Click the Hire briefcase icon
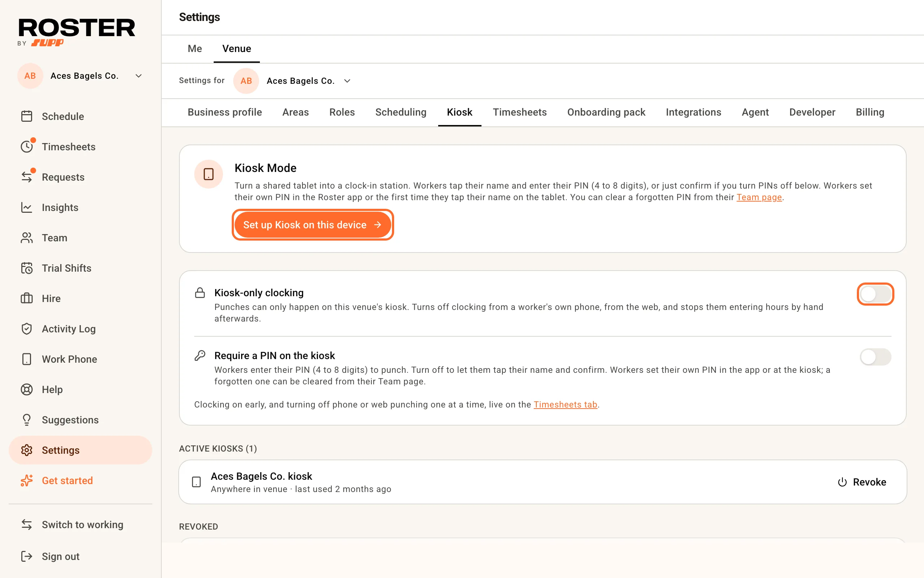This screenshot has height=578, width=924. pos(27,298)
